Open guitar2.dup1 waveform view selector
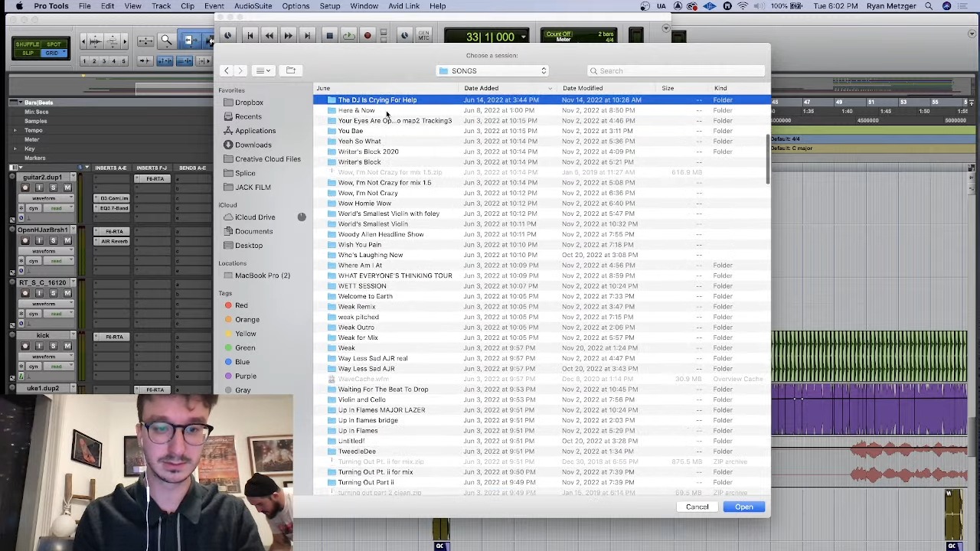Screen dimensions: 980x551 coord(47,198)
